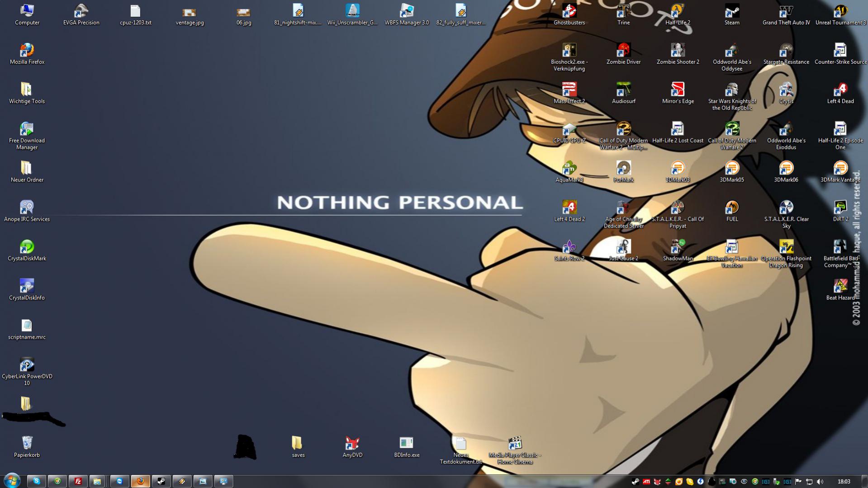Launch Grand Theft Auto IV
The height and width of the screenshot is (488, 868).
click(786, 14)
